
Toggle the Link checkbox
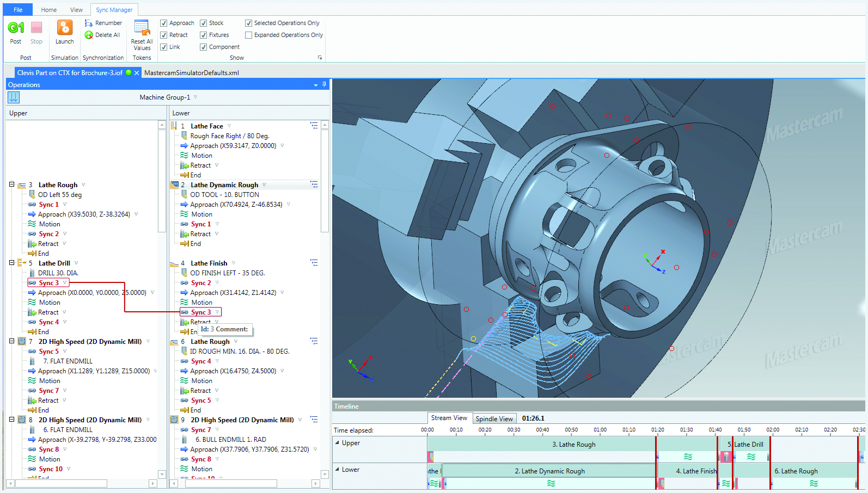[163, 47]
